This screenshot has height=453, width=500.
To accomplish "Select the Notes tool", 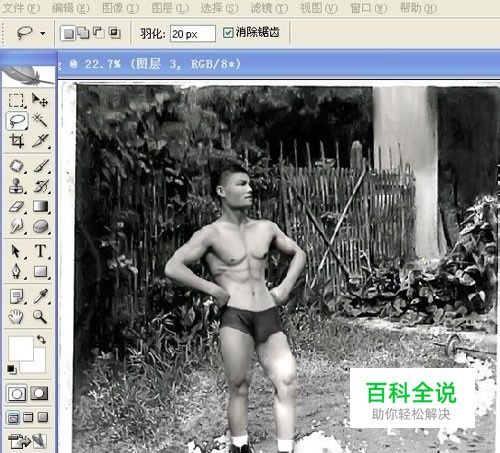I will 16,296.
